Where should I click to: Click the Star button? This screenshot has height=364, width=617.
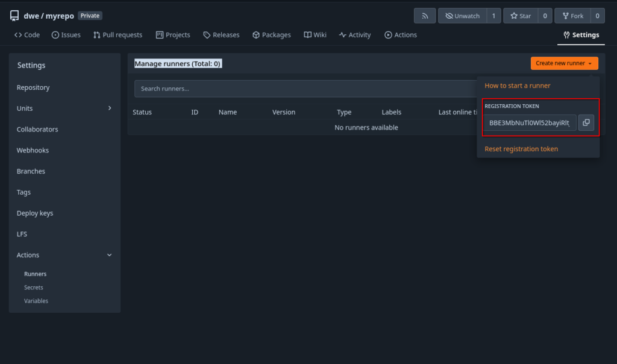pyautogui.click(x=519, y=16)
